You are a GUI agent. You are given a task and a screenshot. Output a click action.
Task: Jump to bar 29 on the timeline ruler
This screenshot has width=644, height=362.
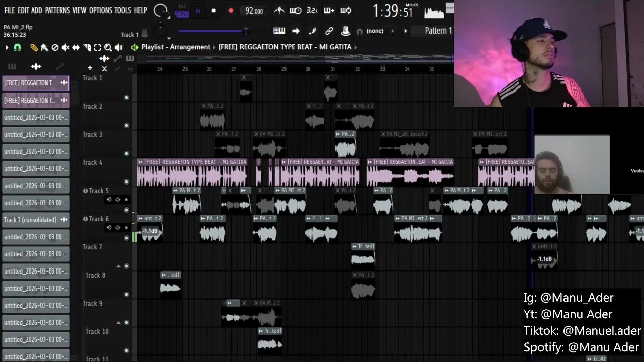pyautogui.click(x=284, y=69)
